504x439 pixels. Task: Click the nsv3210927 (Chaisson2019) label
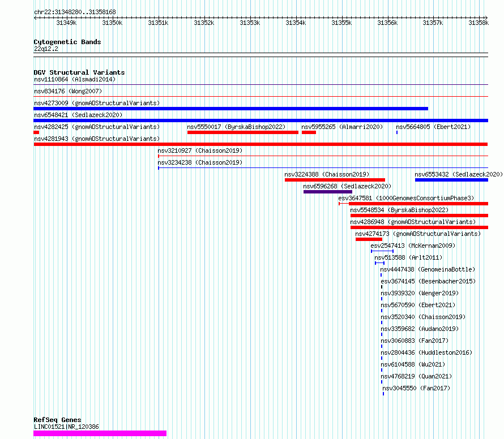[x=200, y=150]
